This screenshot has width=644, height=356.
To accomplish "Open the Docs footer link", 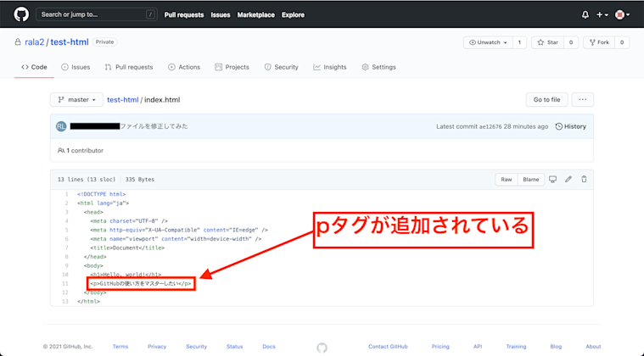I will (269, 347).
